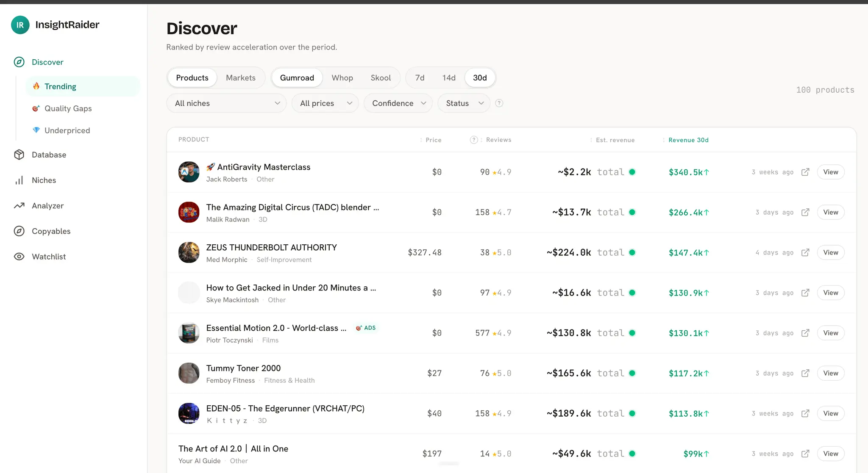Select the 7d period toggle

(x=420, y=77)
